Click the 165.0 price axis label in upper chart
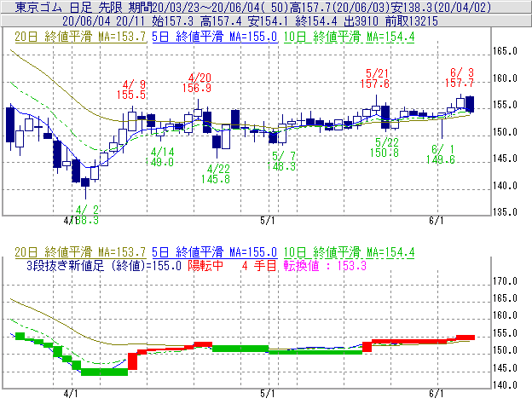532x404 pixels. tap(505, 51)
